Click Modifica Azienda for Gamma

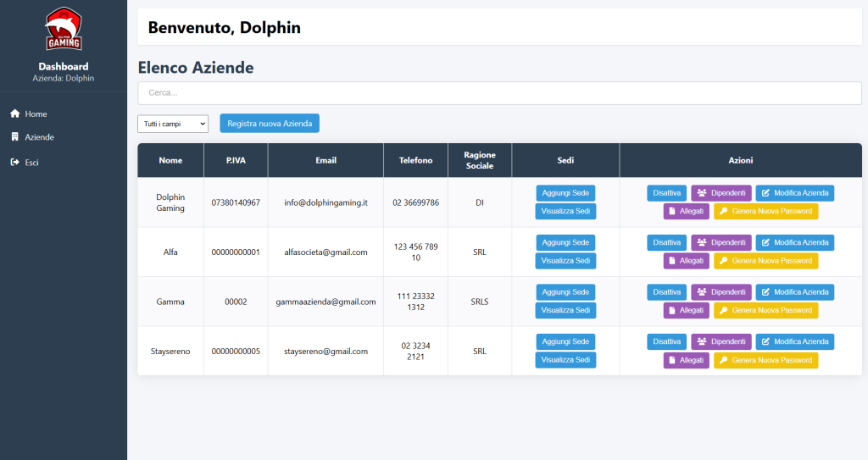[795, 291]
